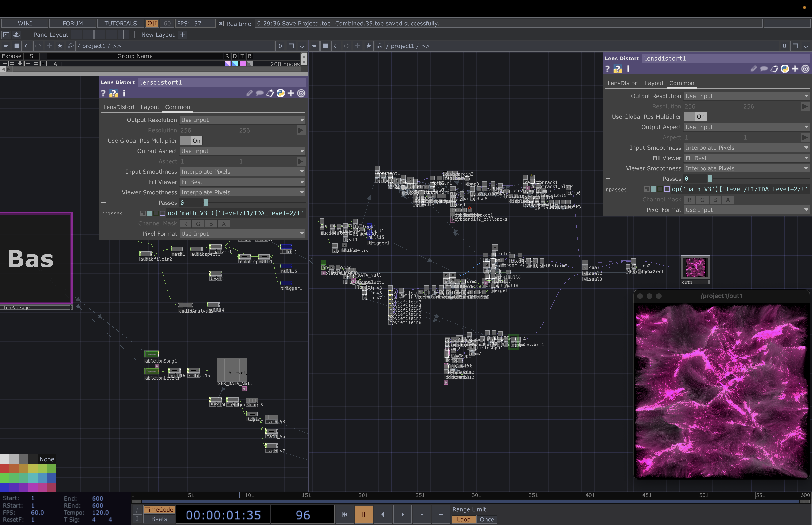Viewport: 812px width, 525px height.
Task: Toggle the Realtime checkbox
Action: (x=221, y=24)
